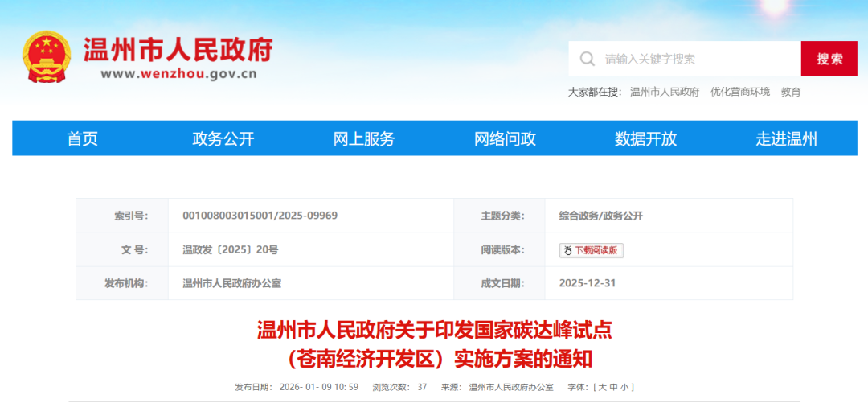This screenshot has height=407, width=868.
Task: Set font size to 大 (large)
Action: pyautogui.click(x=600, y=387)
